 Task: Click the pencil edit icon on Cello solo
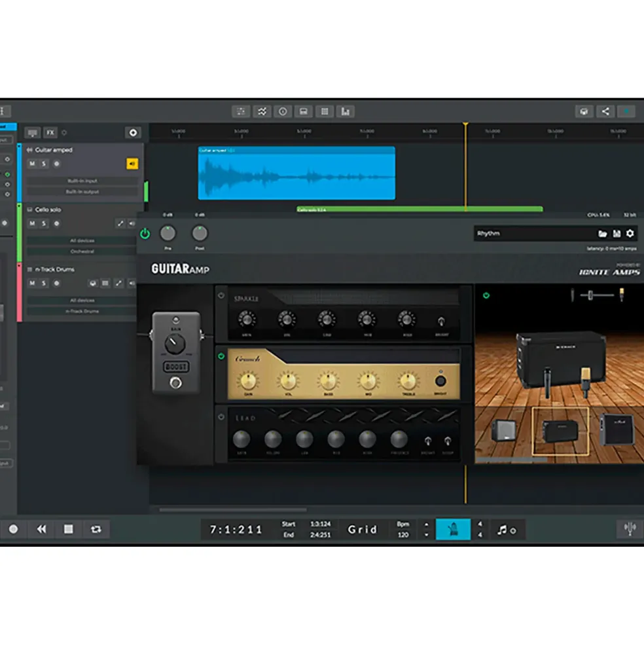(120, 223)
